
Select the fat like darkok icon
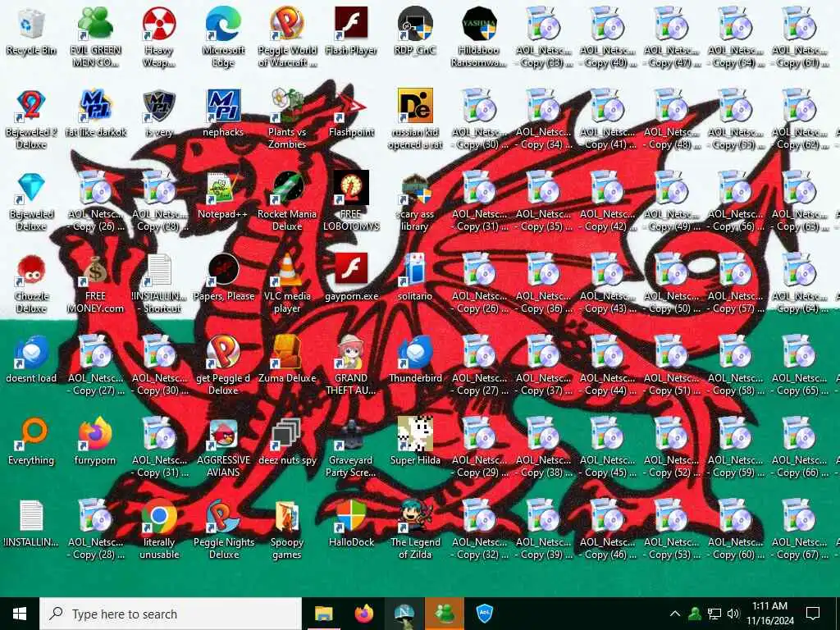click(95, 106)
